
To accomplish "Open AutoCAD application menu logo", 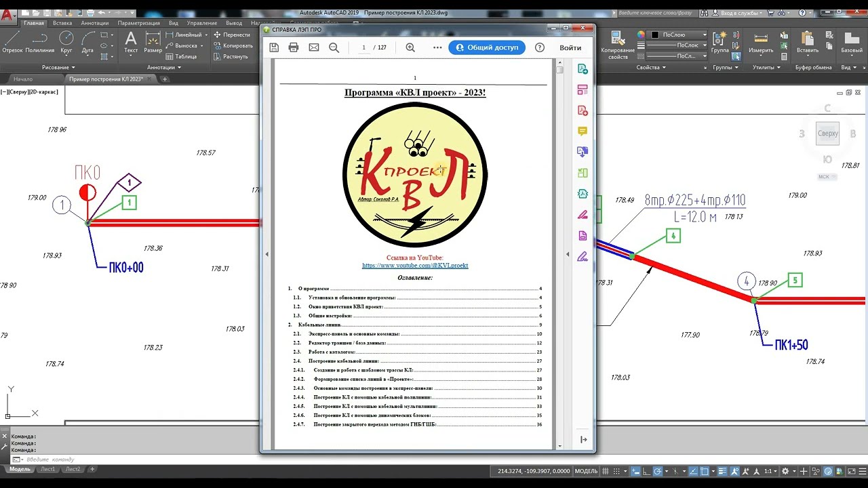I will tap(7, 15).
